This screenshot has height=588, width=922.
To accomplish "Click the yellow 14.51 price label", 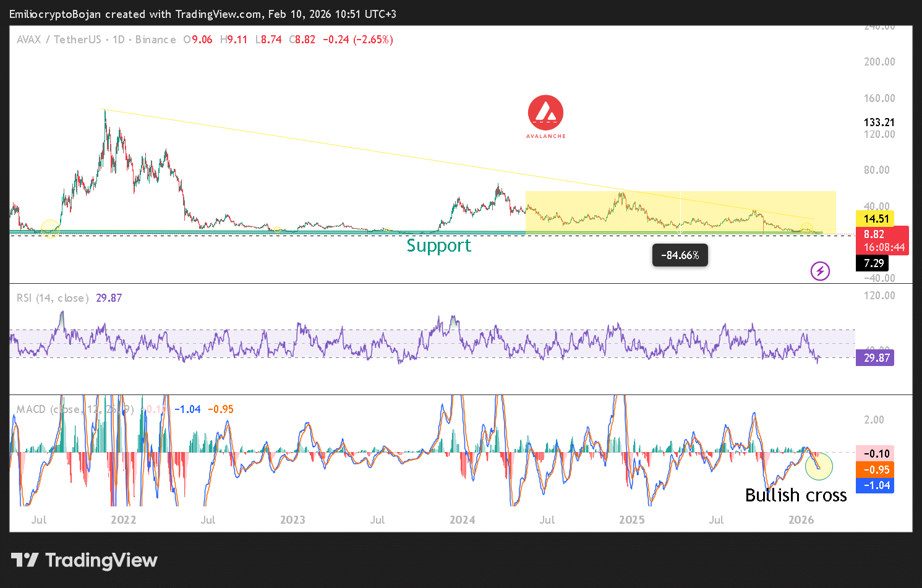I will click(x=876, y=218).
